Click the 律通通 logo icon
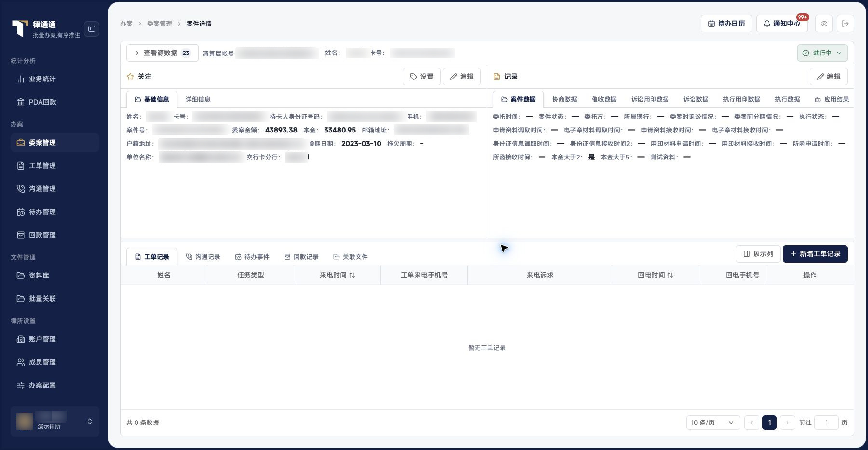Screen dimensions: 868x450 pyautogui.click(x=20, y=28)
